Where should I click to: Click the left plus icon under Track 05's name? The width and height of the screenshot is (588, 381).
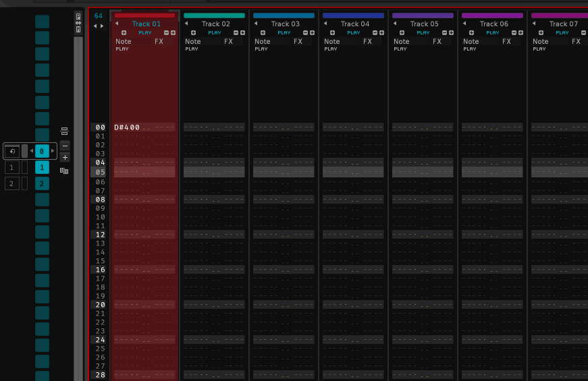(x=402, y=32)
